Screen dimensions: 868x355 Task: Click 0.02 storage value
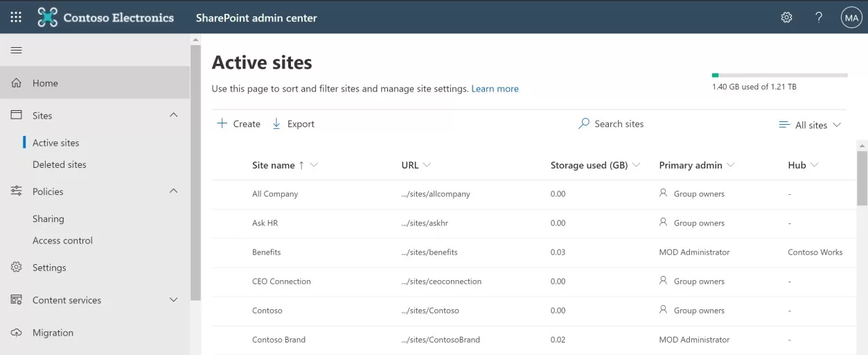click(x=558, y=340)
